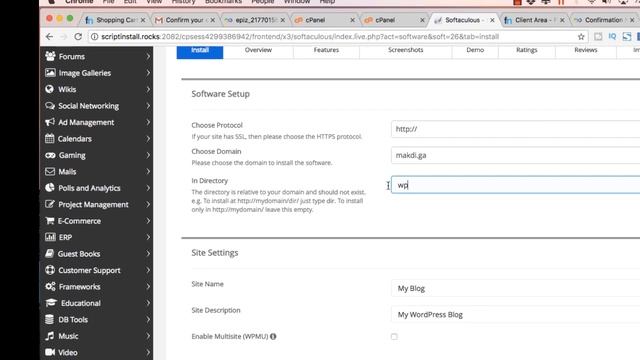
Task: Open the Screenshots tab
Action: point(405,51)
